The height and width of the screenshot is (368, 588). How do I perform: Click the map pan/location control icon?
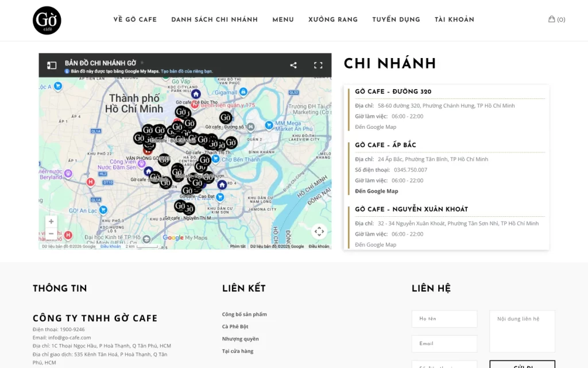(319, 231)
